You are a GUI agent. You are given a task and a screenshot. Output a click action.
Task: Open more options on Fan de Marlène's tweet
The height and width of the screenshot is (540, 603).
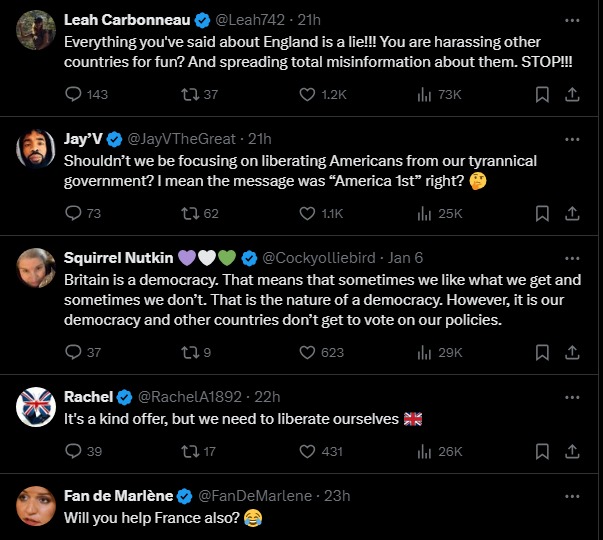coord(572,495)
